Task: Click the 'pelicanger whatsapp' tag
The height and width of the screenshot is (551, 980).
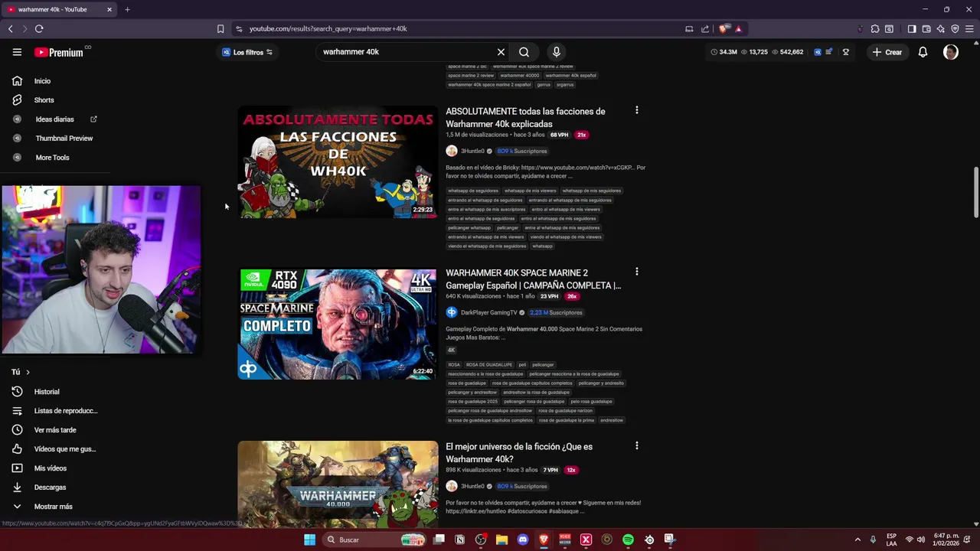Action: click(x=469, y=227)
